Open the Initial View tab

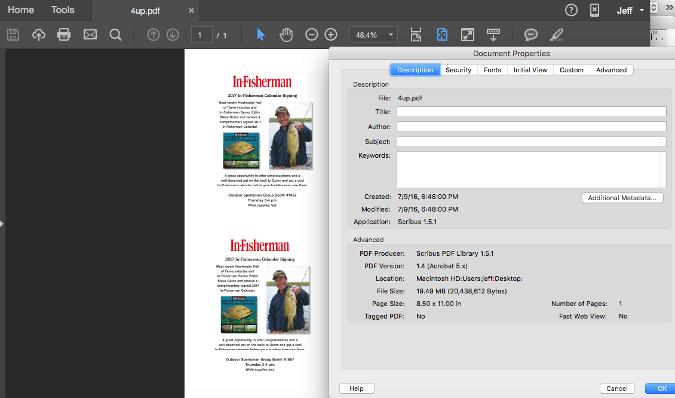[530, 70]
